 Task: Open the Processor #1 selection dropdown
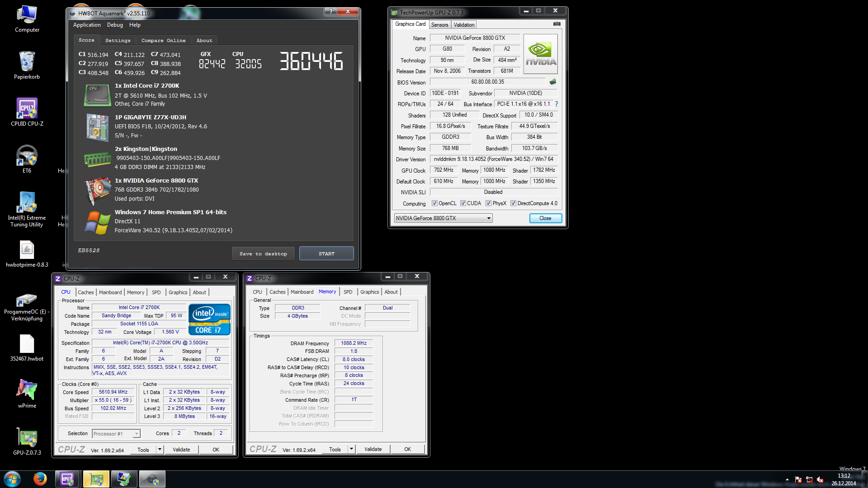click(x=116, y=434)
